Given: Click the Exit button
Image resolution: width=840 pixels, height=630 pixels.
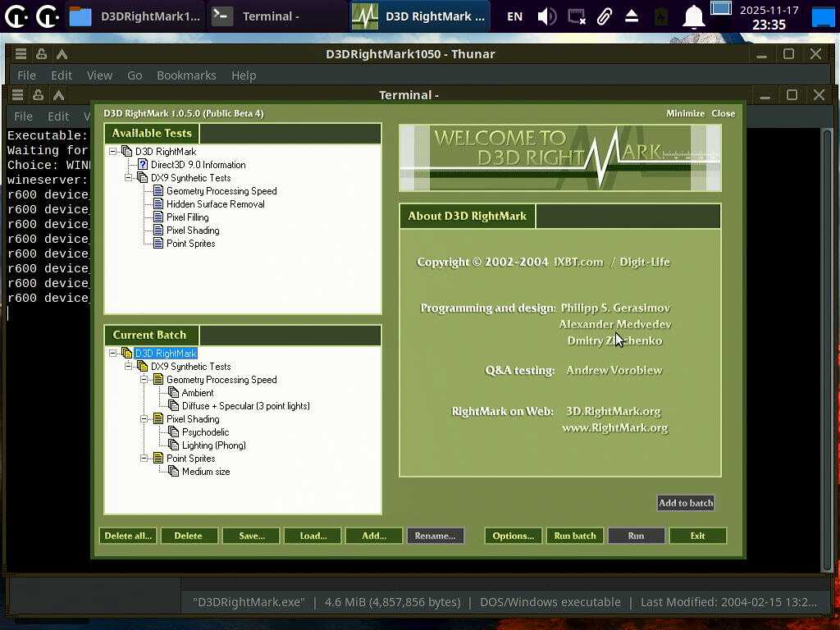Looking at the screenshot, I should pos(697,536).
